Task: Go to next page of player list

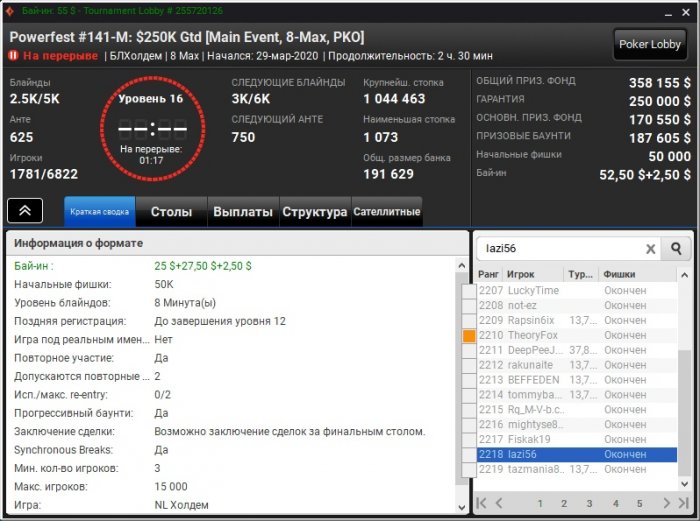Action: pyautogui.click(x=666, y=503)
